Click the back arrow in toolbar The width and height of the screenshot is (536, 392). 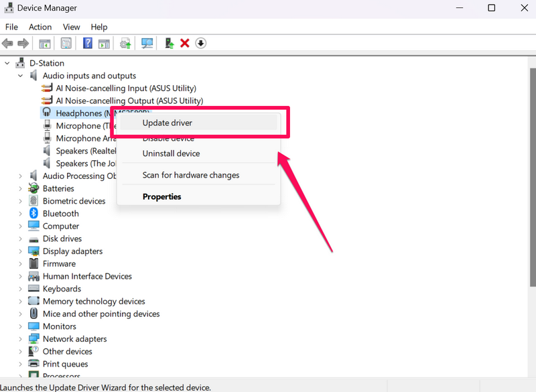(x=8, y=44)
